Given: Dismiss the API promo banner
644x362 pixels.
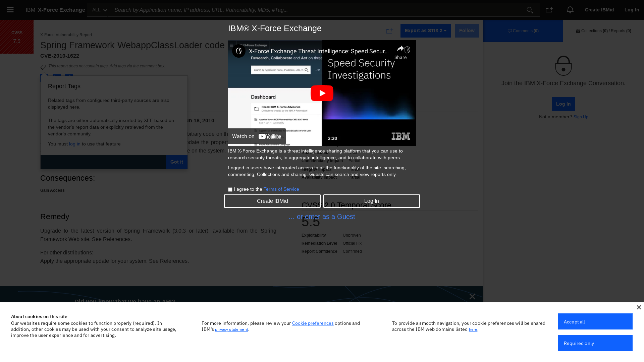Looking at the screenshot, I should coord(472,296).
